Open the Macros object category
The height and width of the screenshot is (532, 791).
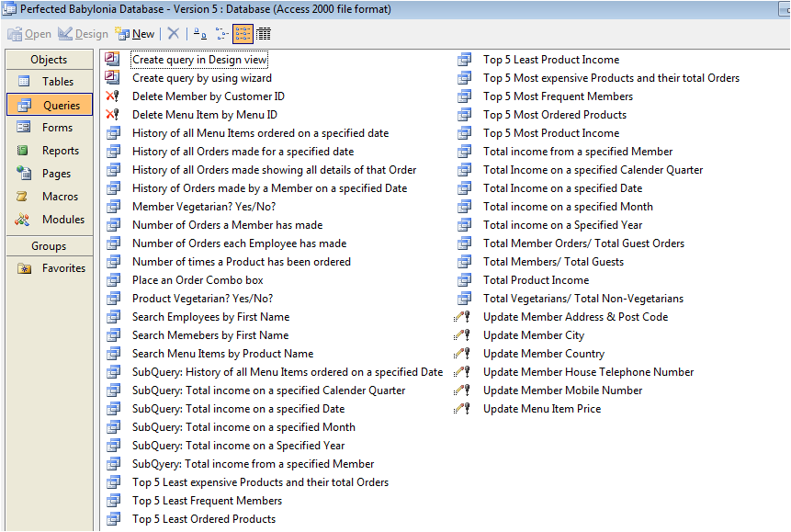[x=50, y=197]
